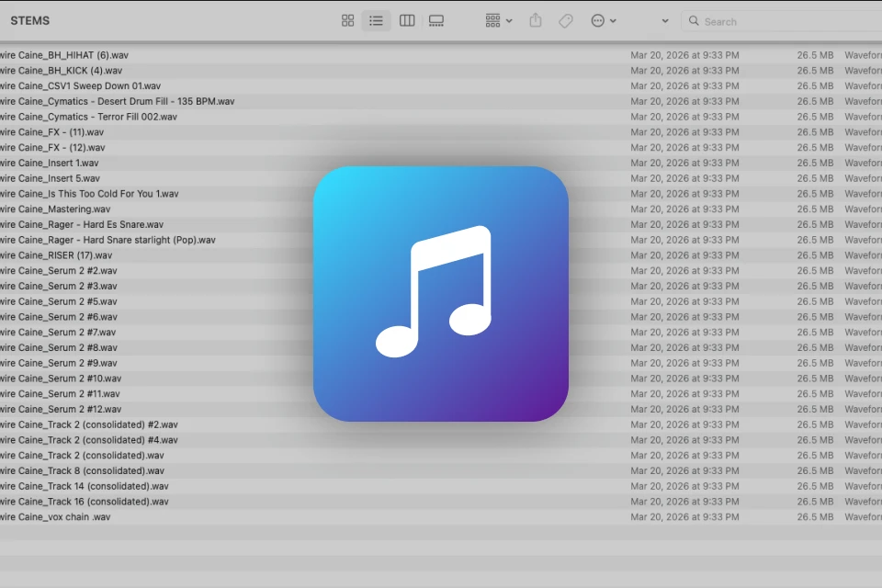Select the Serum 2 #9.wav file
This screenshot has width=882, height=588.
[59, 363]
